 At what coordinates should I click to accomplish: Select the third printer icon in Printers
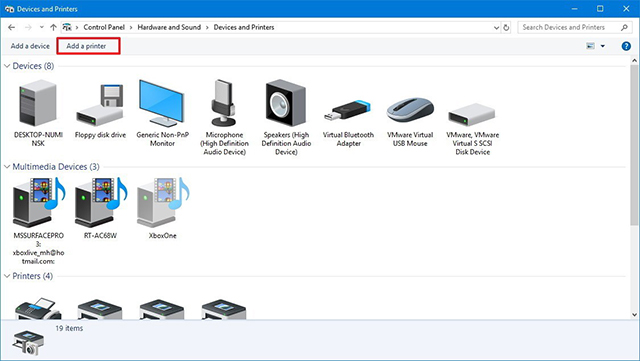click(x=162, y=310)
